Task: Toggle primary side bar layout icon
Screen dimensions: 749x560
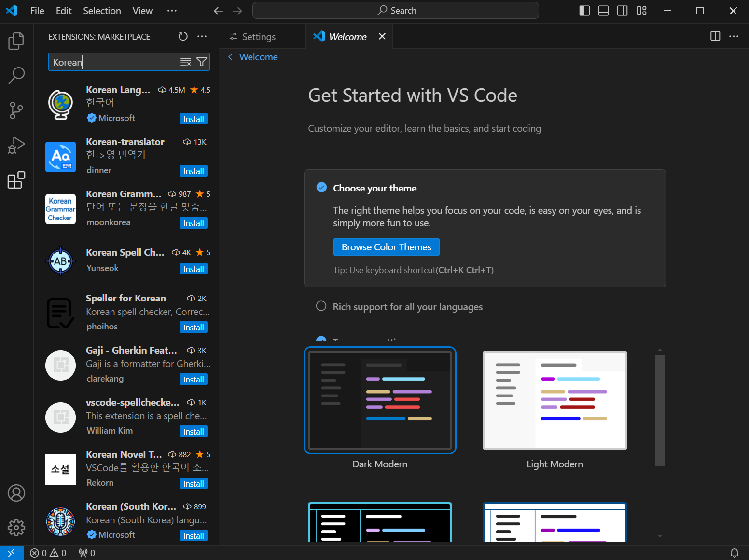Action: [584, 11]
